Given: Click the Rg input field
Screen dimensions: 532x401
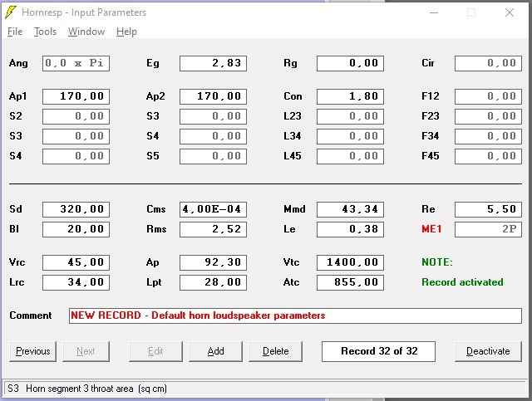Looking at the screenshot, I should (350, 63).
